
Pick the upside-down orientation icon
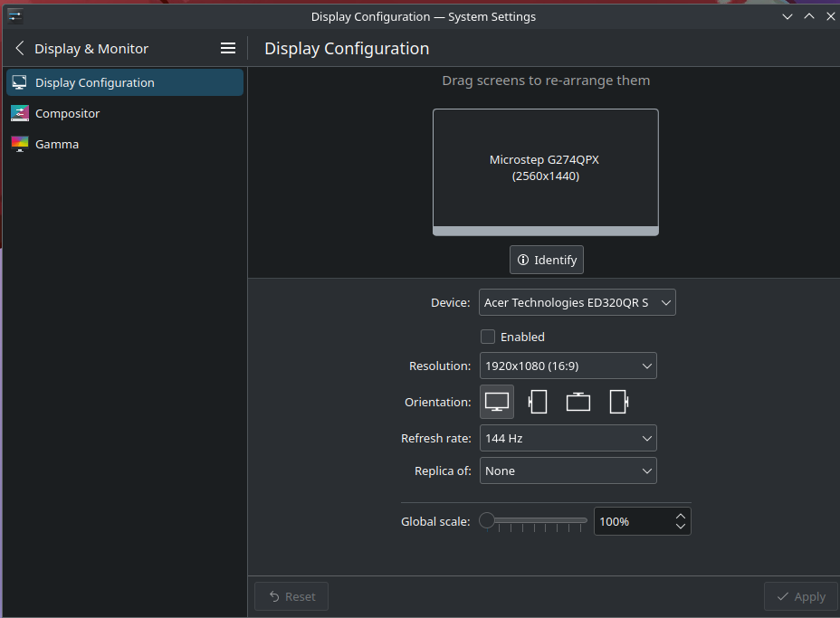coord(578,402)
